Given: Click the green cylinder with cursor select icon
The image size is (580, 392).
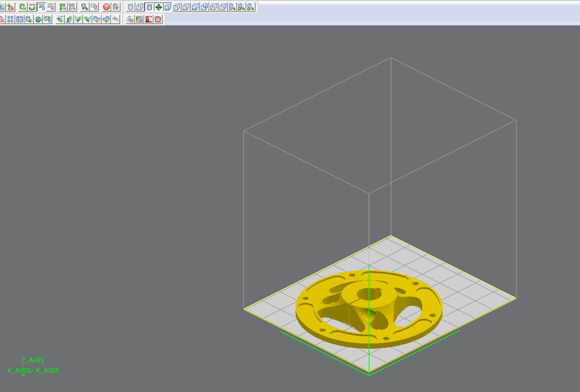Looking at the screenshot, I should [x=22, y=7].
